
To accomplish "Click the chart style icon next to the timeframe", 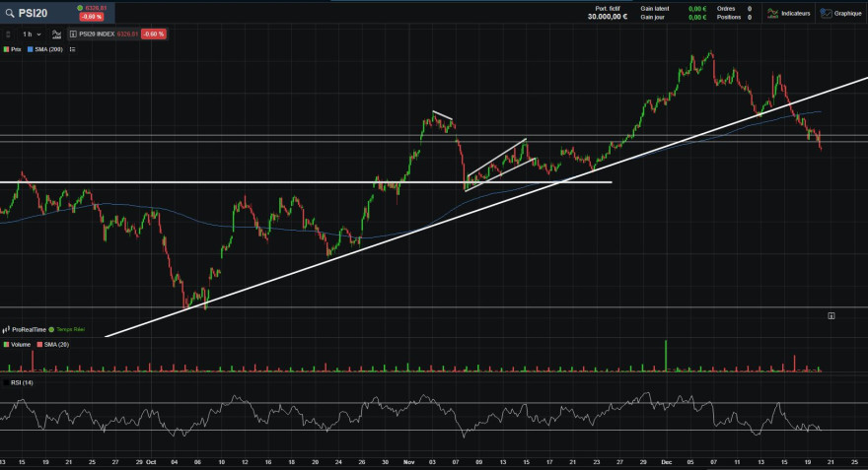I will coord(56,34).
